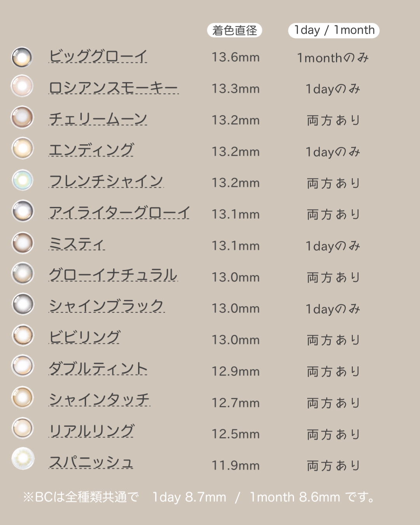The image size is (420, 525).
Task: Open the アイライターグローイ product link
Action: pyautogui.click(x=119, y=213)
